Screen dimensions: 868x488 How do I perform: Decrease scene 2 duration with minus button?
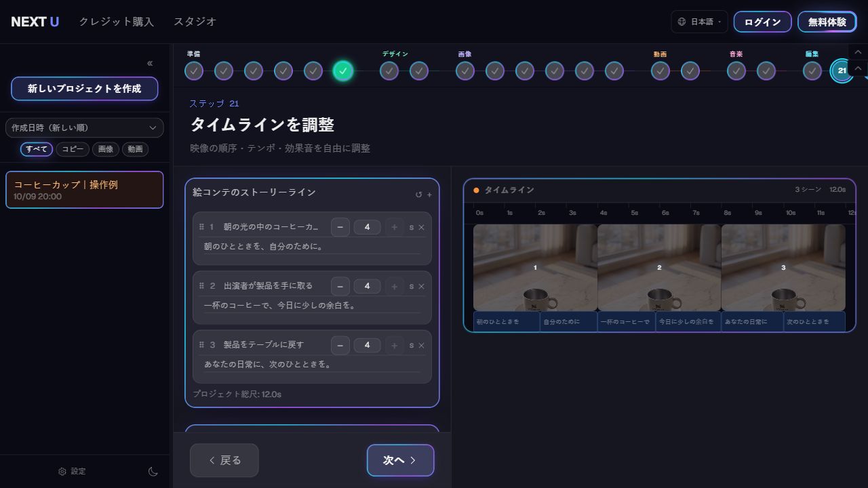340,286
